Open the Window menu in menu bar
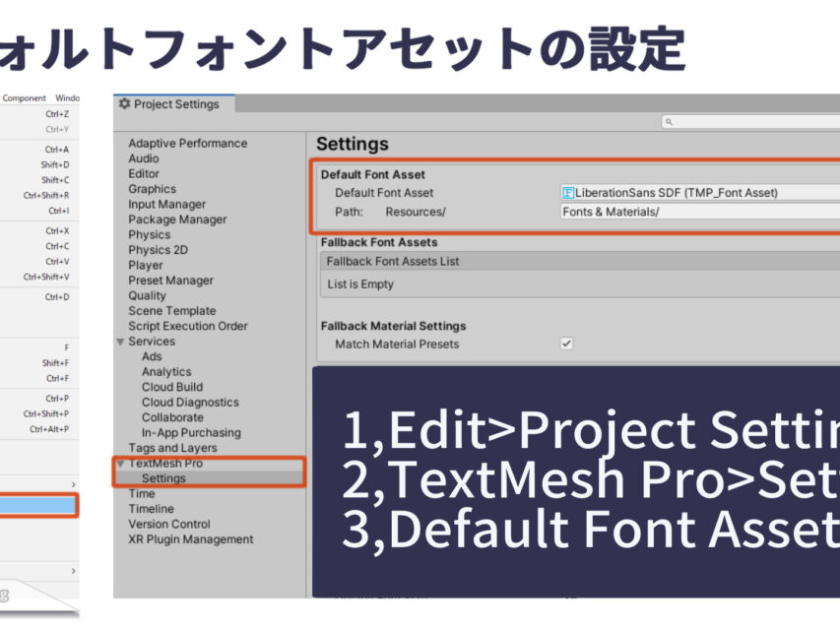This screenshot has width=840, height=630. pos(68,98)
